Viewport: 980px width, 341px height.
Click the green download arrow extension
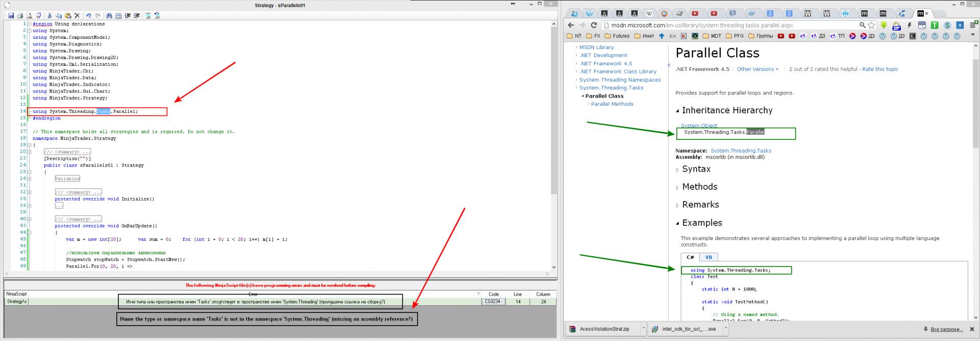click(884, 25)
